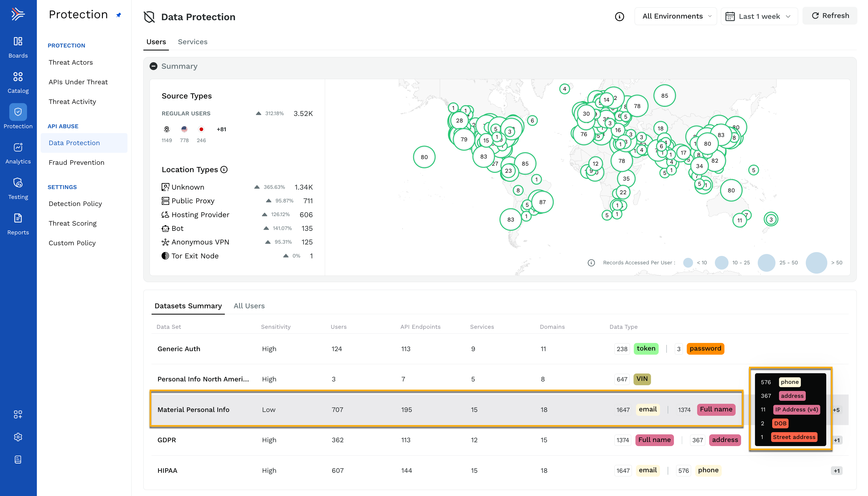Image resolution: width=868 pixels, height=496 pixels.
Task: Select the Datasets Summary tab
Action: click(x=188, y=306)
